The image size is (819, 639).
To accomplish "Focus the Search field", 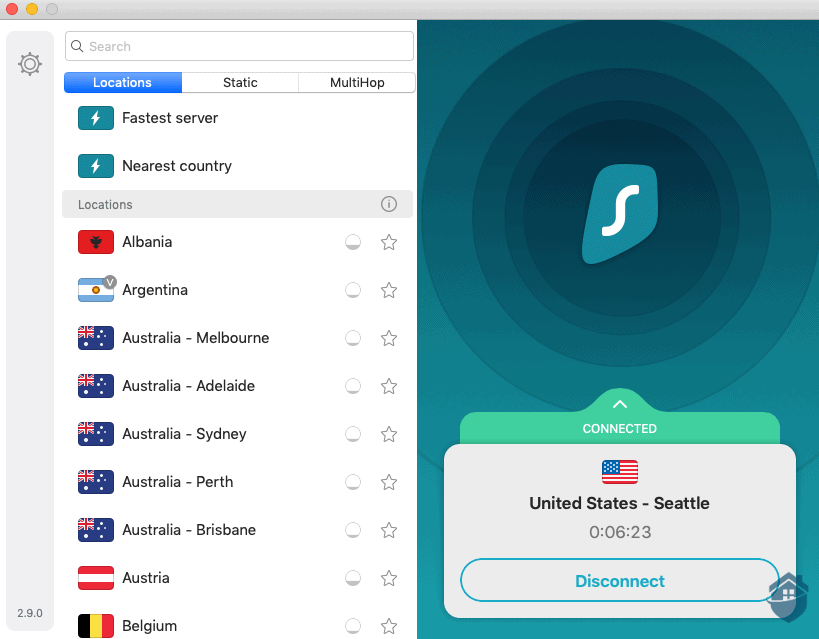I will pyautogui.click(x=239, y=46).
